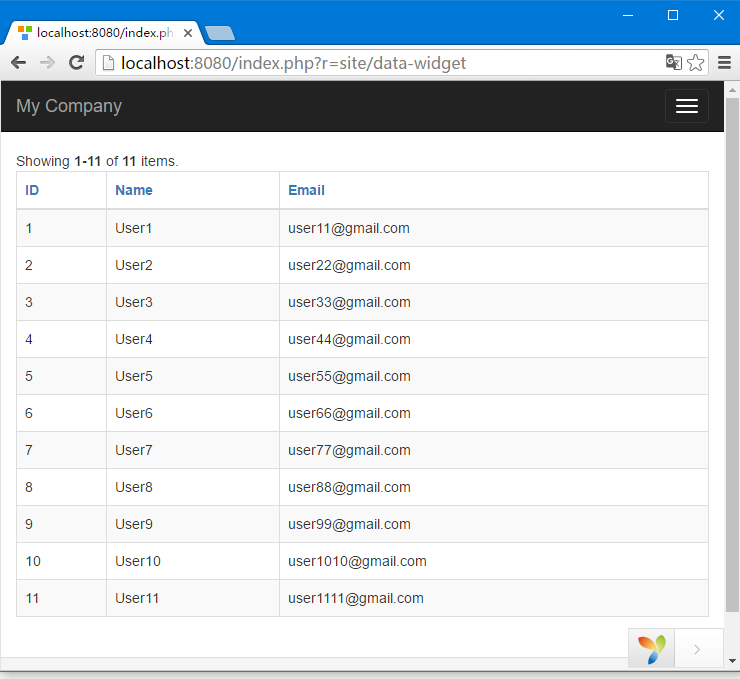Viewport: 740px width, 679px height.
Task: Select the User10 name cell
Action: 193,562
